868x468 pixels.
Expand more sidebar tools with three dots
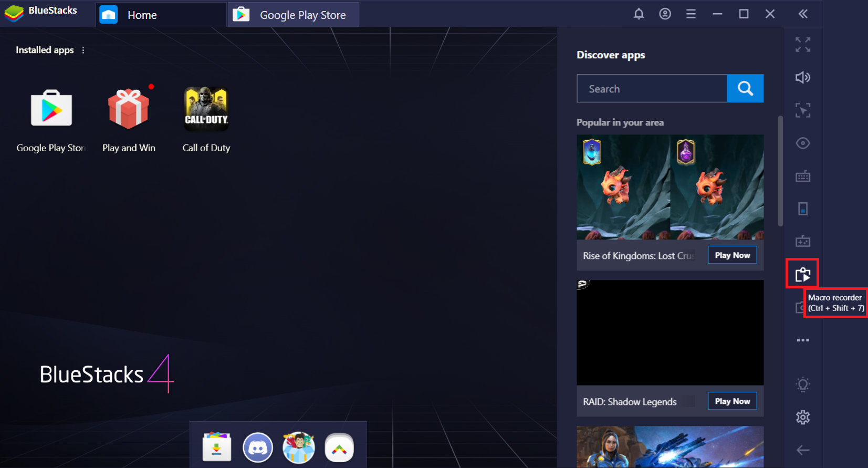(x=803, y=340)
